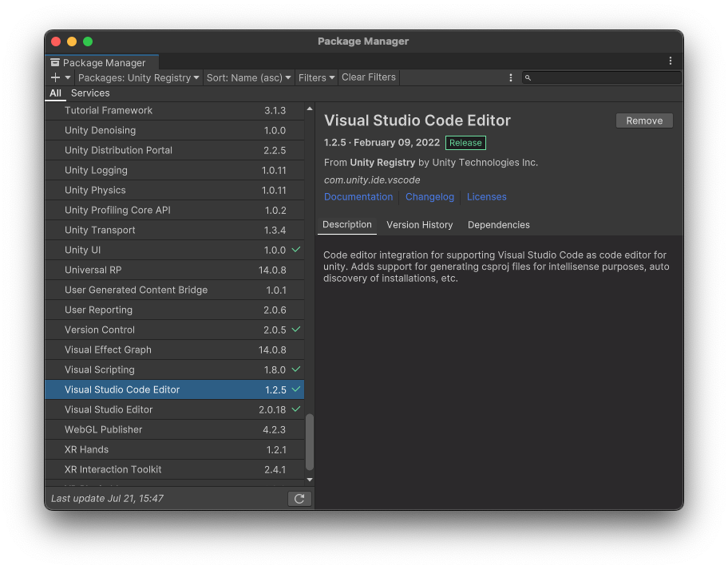Click the installed checkmark on Visual Studio Editor
Image resolution: width=728 pixels, height=569 pixels.
[295, 409]
